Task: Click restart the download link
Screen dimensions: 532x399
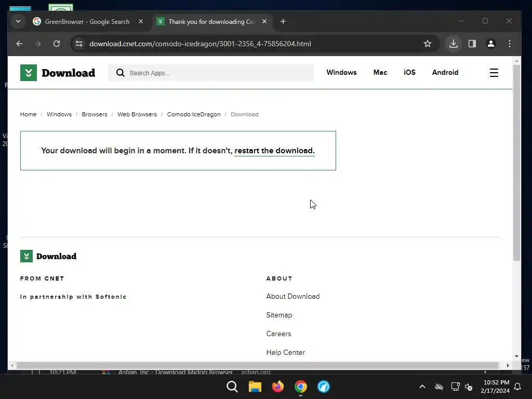Action: [x=274, y=151]
